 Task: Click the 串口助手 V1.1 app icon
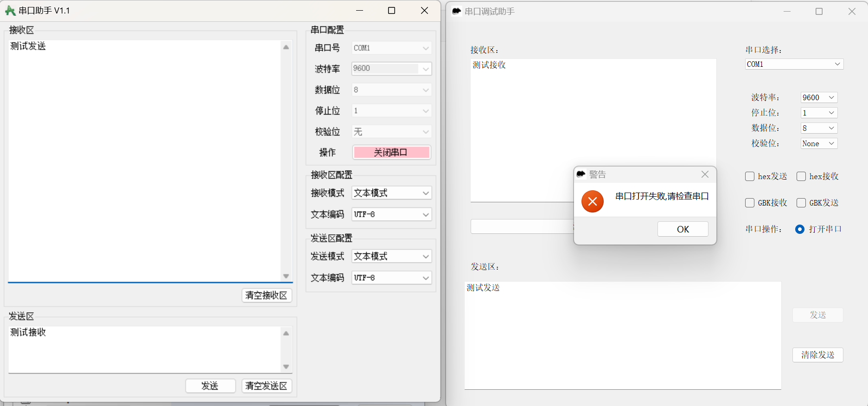click(x=10, y=11)
